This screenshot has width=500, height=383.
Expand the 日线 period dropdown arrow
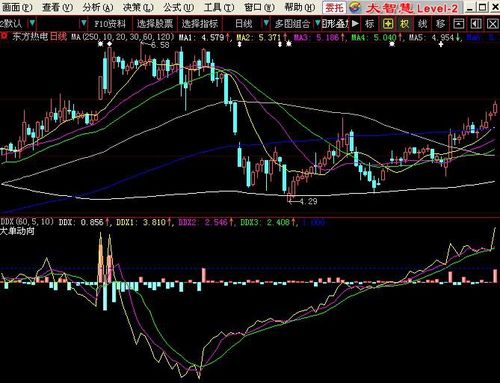(266, 23)
